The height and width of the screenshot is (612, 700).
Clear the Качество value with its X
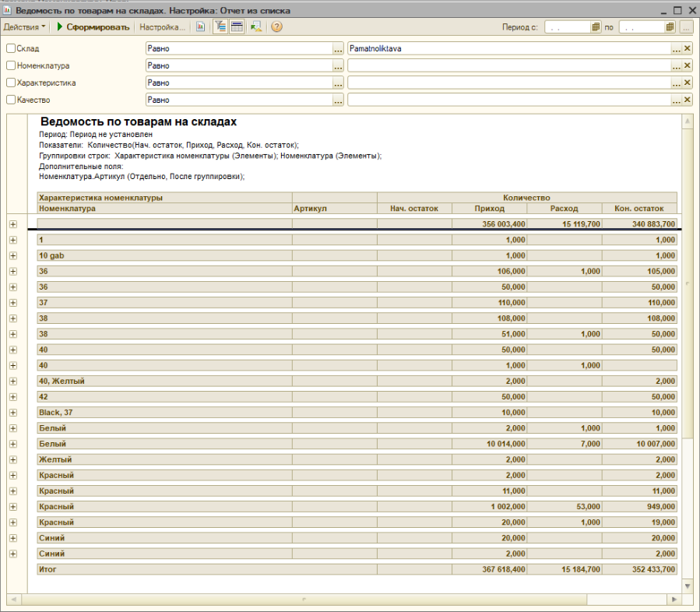click(x=688, y=100)
